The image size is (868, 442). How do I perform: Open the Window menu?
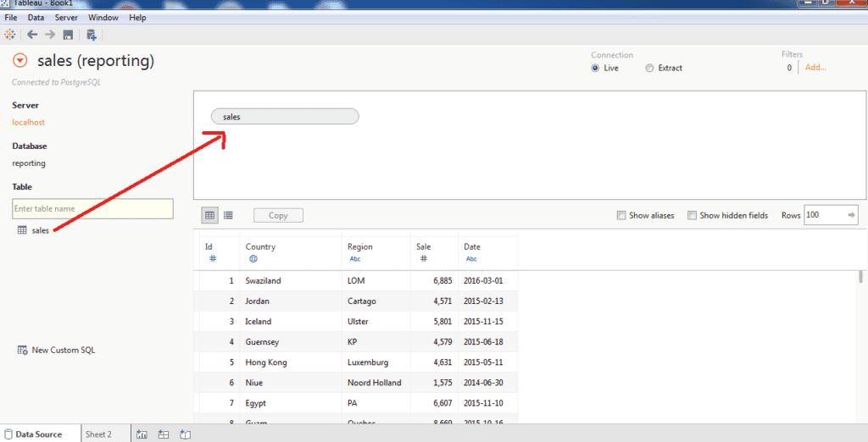point(103,18)
